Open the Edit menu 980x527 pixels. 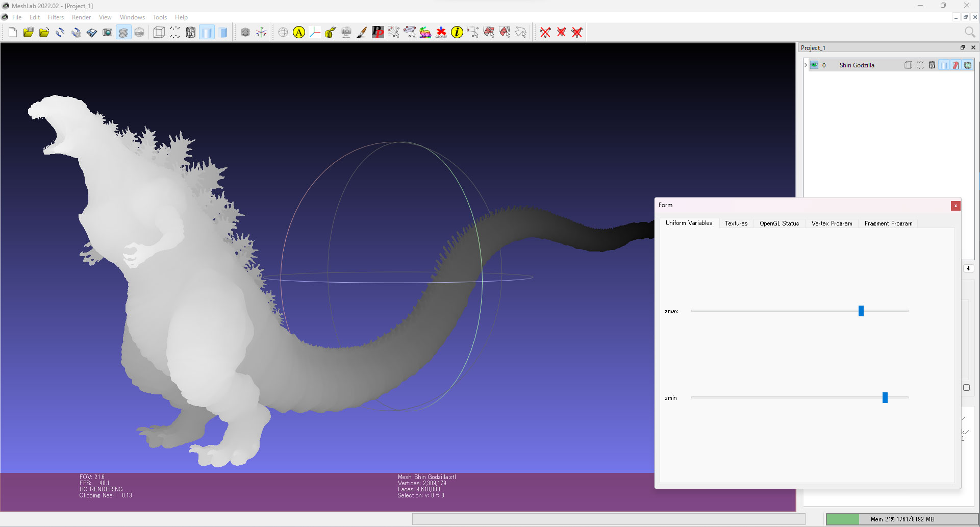[x=35, y=17]
